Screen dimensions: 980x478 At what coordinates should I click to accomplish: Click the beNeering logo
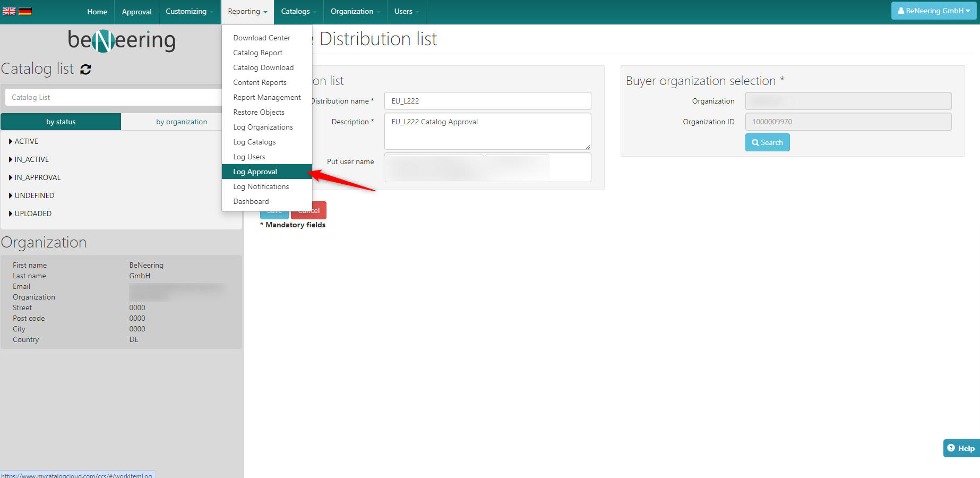tap(122, 40)
